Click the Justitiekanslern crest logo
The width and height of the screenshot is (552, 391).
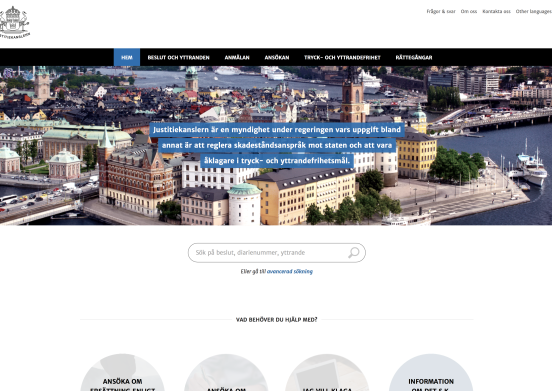click(x=14, y=23)
